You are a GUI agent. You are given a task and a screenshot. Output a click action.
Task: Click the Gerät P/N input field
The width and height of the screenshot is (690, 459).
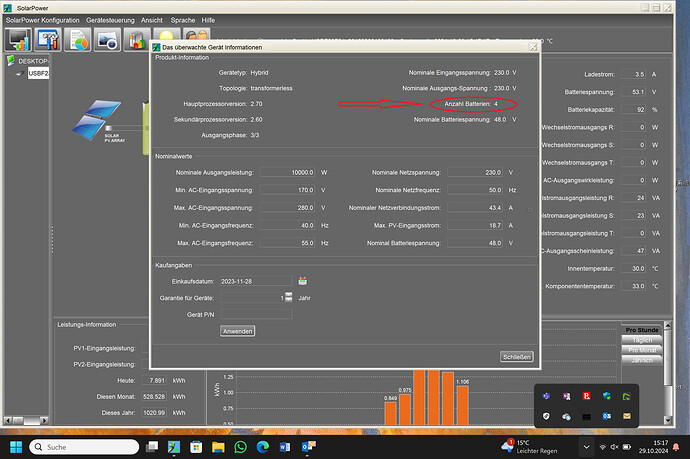(x=256, y=314)
